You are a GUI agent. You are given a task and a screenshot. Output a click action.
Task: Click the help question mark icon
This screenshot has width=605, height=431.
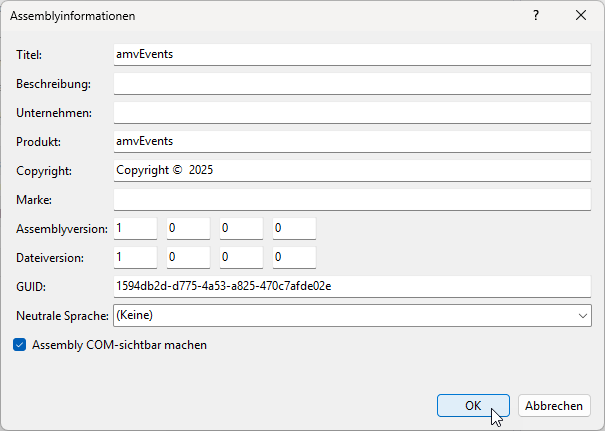point(536,16)
